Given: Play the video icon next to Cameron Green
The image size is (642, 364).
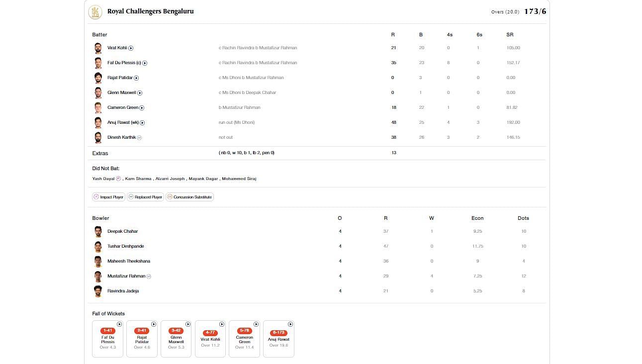Looking at the screenshot, I should point(142,108).
